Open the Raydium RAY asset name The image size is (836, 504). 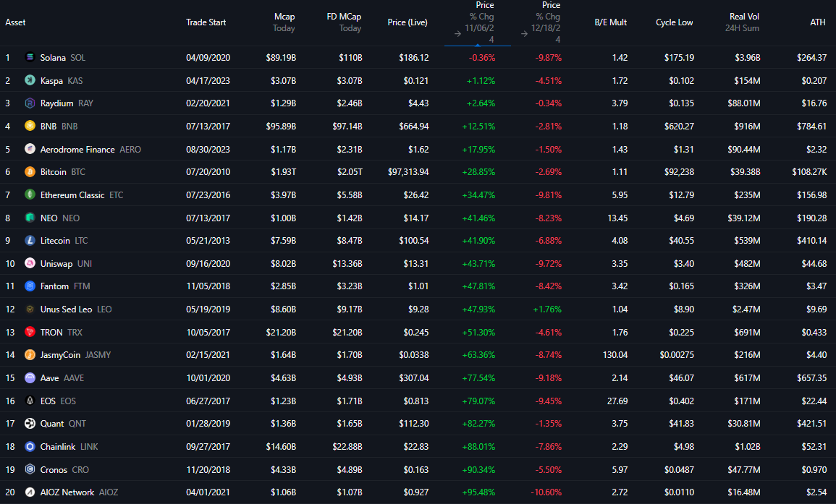point(67,103)
